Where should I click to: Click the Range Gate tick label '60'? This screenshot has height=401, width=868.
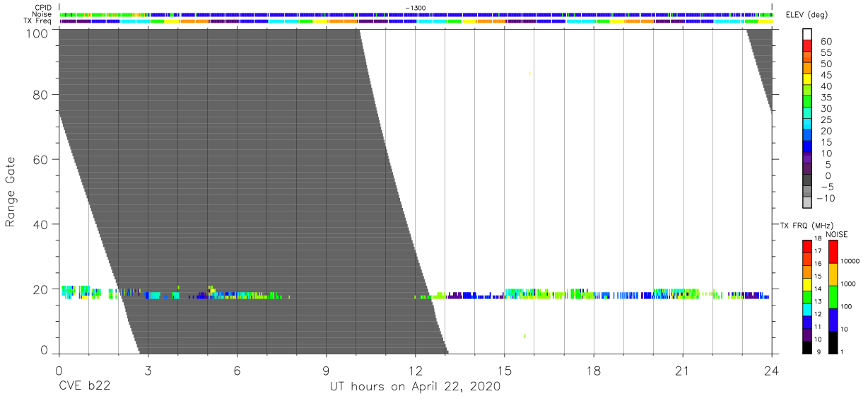coord(40,160)
